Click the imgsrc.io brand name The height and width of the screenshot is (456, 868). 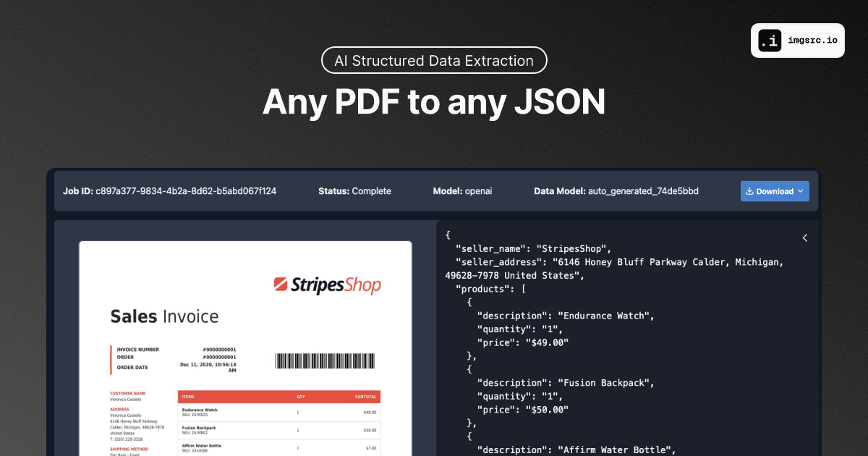pos(812,41)
